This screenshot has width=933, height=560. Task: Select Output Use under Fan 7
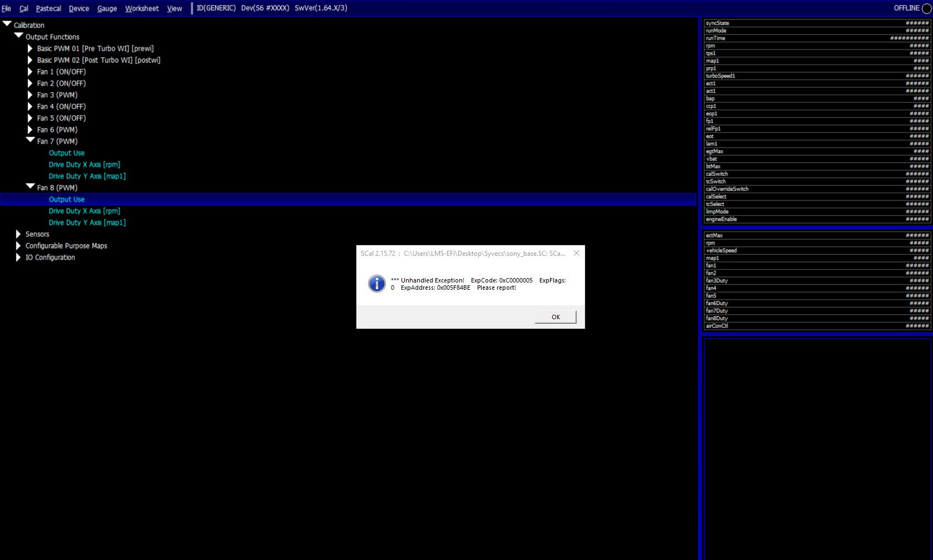[67, 153]
